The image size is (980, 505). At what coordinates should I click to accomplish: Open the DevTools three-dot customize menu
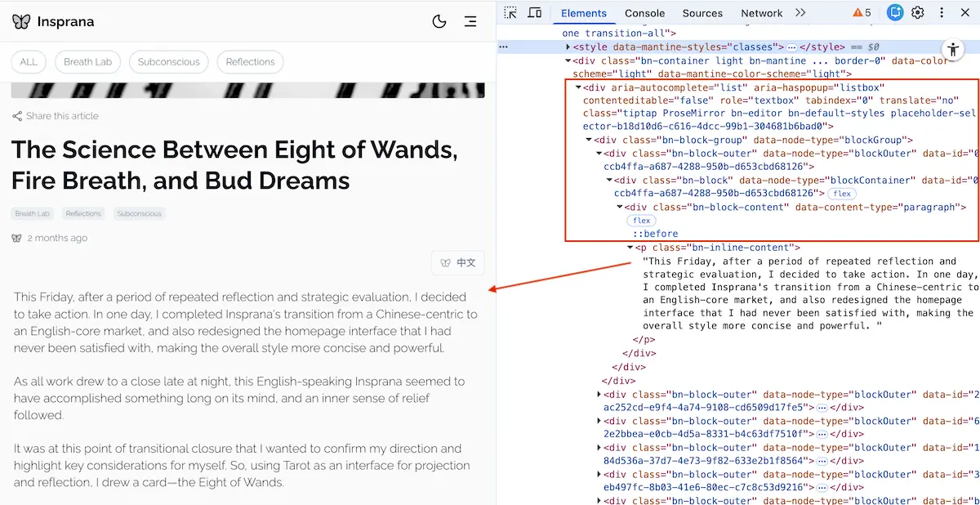[x=942, y=12]
